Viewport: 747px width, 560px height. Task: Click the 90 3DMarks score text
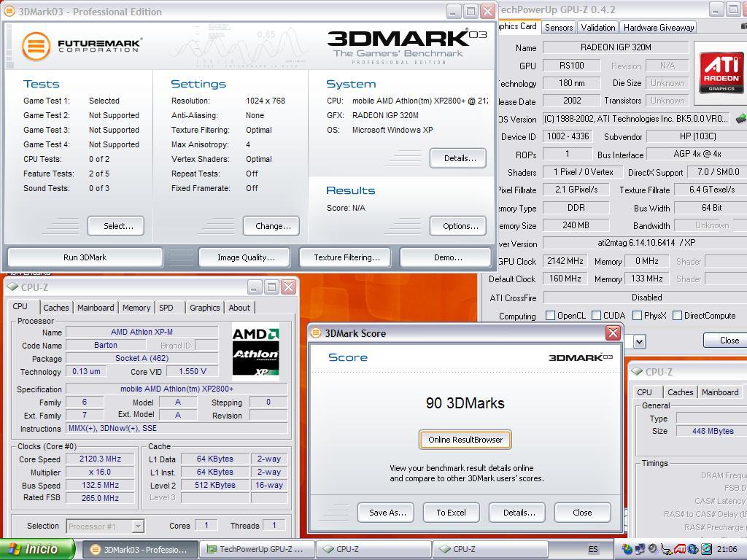(465, 402)
